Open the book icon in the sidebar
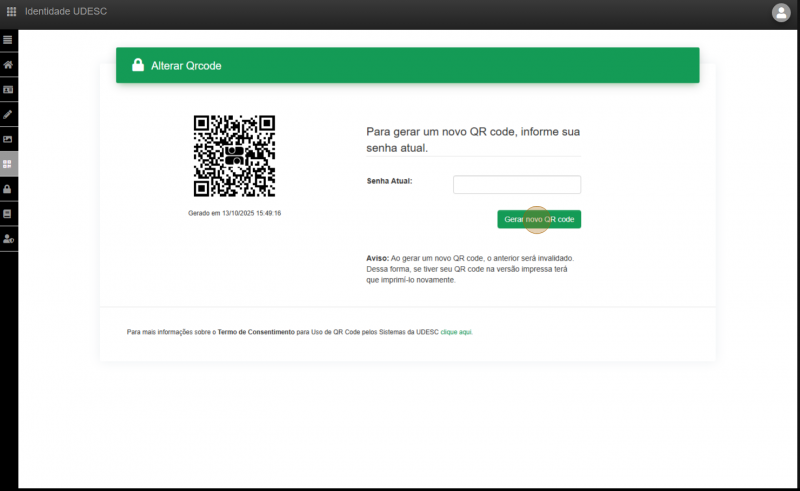800x491 pixels. click(8, 214)
